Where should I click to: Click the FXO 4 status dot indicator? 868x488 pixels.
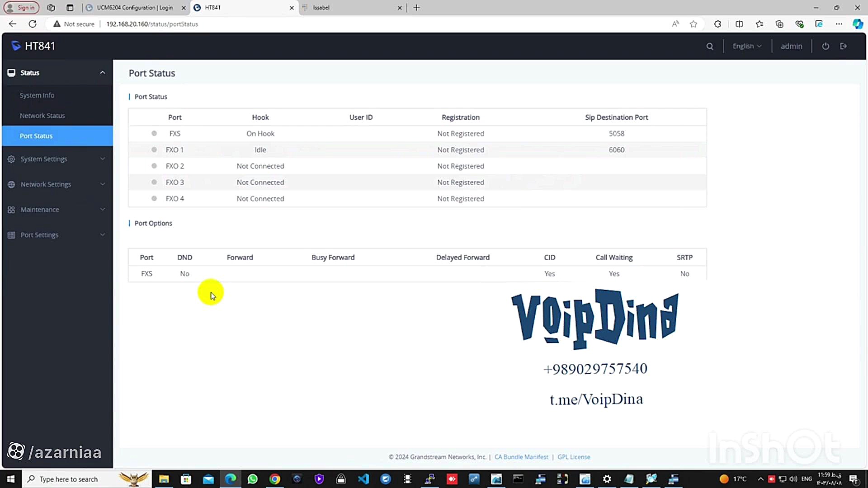click(154, 198)
